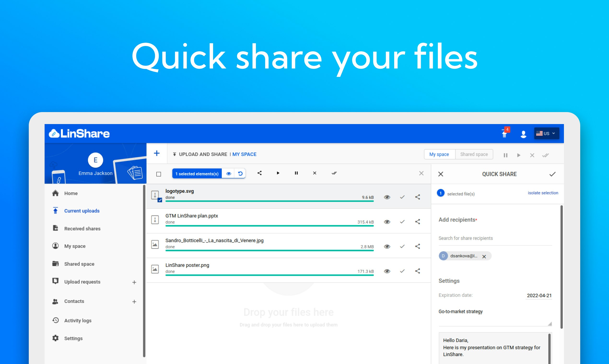Remove the dsankova recipient chip

click(x=484, y=256)
